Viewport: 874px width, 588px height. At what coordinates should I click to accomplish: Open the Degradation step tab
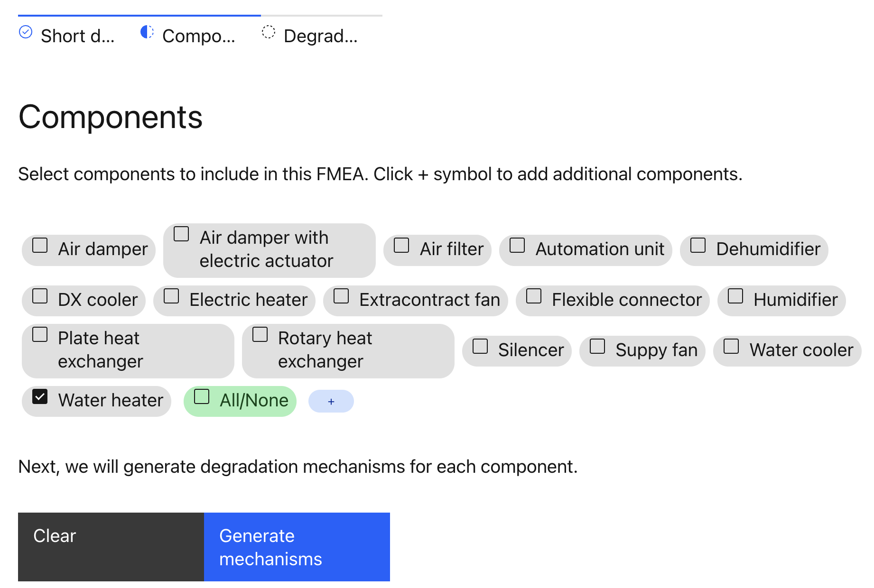(x=320, y=36)
